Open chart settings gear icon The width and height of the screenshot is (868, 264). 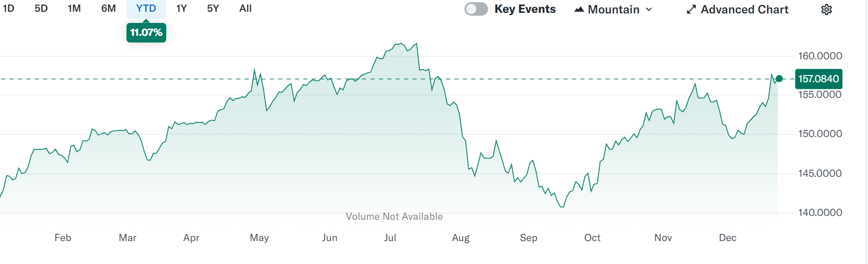(827, 10)
